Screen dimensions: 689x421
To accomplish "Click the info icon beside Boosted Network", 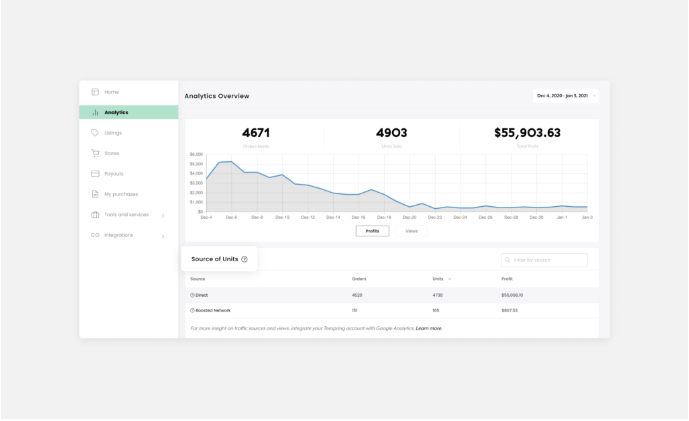I will coord(192,310).
